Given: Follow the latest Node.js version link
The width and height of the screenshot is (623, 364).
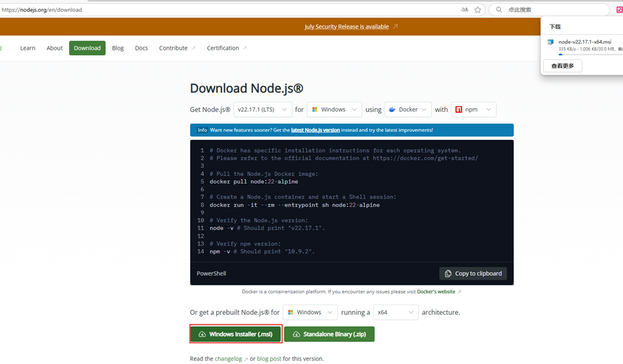Looking at the screenshot, I should [315, 130].
